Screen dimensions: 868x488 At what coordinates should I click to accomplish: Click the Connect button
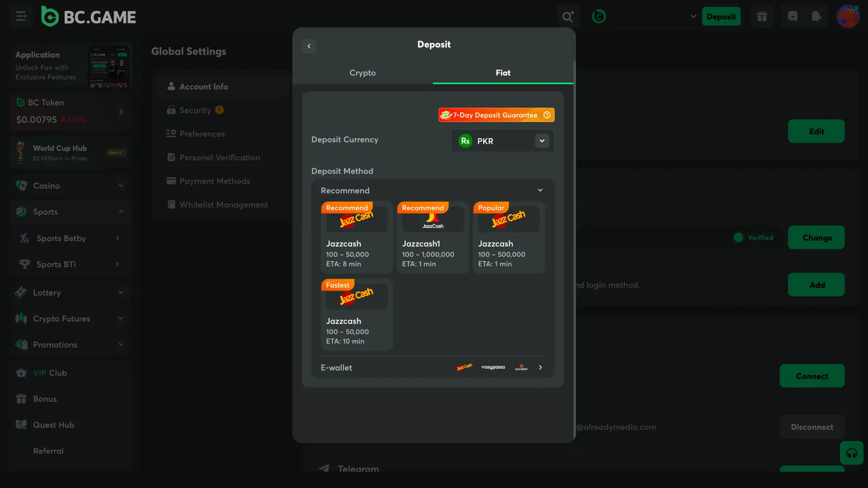tap(812, 376)
